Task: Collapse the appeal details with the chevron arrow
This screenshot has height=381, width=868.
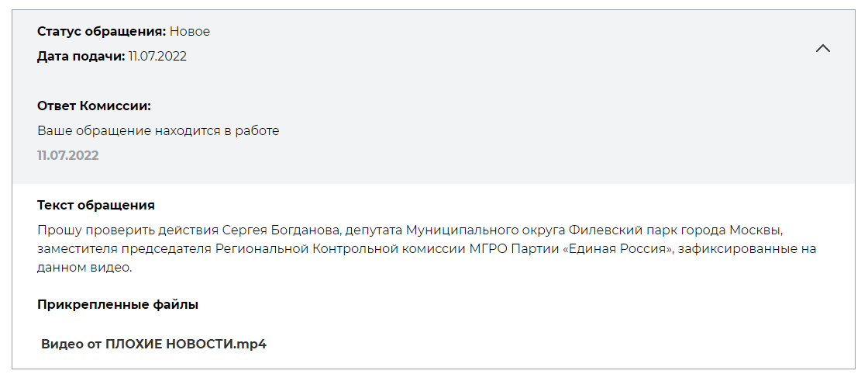Action: click(x=822, y=49)
